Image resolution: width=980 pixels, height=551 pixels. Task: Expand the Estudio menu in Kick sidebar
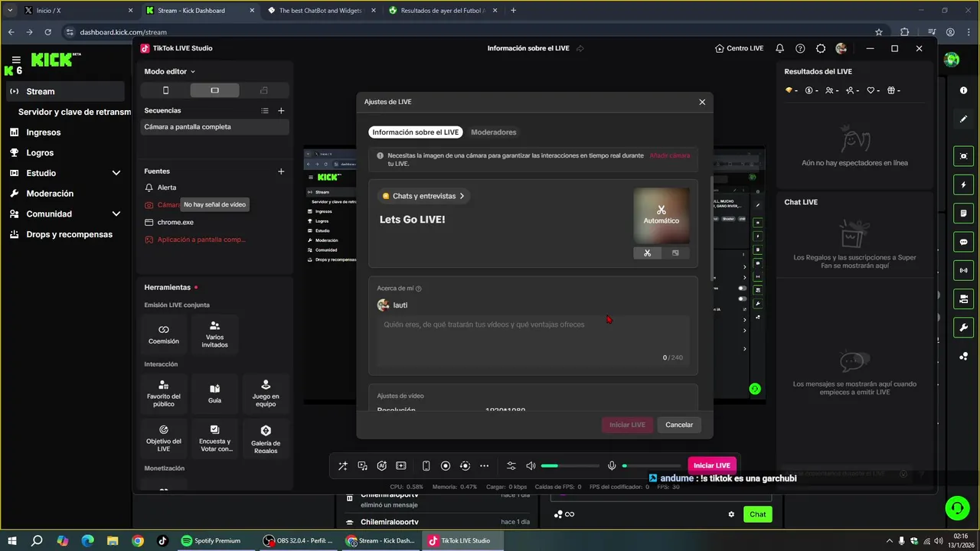pos(116,173)
